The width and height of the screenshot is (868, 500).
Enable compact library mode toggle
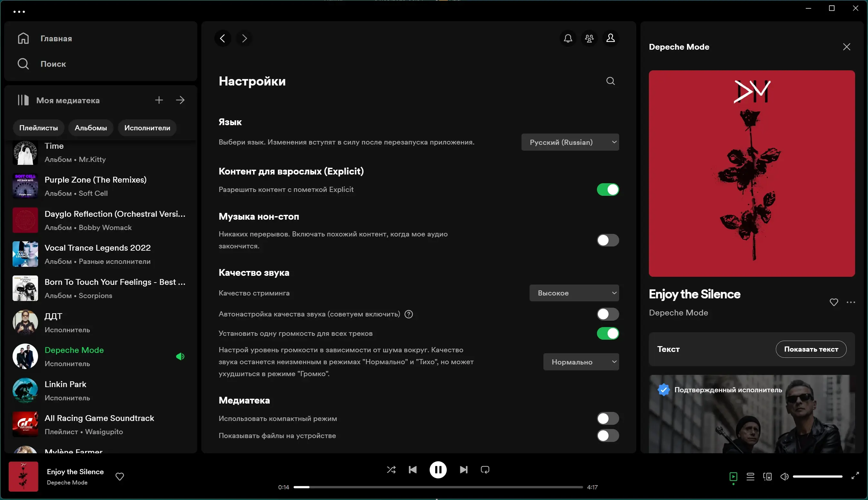pos(608,418)
